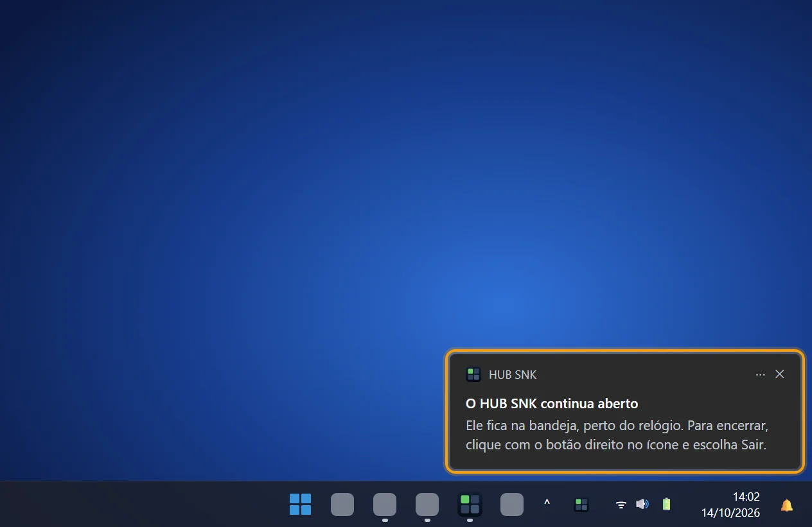This screenshot has width=812, height=527.
Task: Click the battery status icon
Action: click(x=666, y=504)
